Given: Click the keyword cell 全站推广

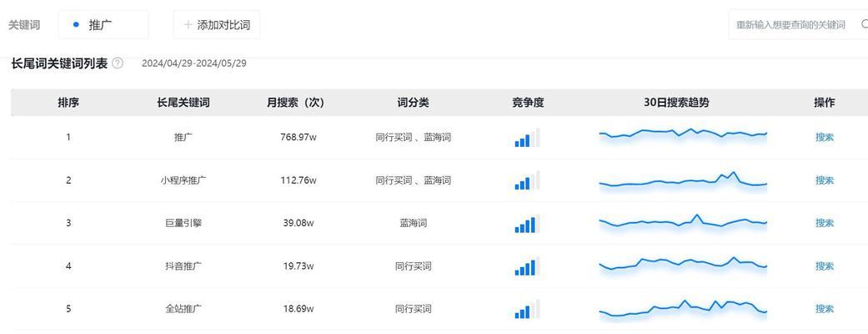Looking at the screenshot, I should coord(183,309).
